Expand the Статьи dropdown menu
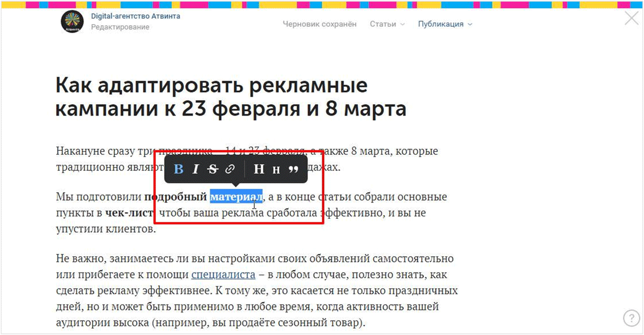644x335 pixels. coord(387,24)
